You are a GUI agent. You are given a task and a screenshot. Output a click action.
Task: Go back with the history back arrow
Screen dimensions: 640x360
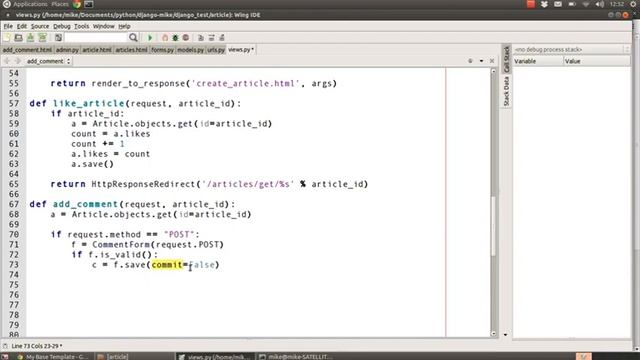click(7, 61)
